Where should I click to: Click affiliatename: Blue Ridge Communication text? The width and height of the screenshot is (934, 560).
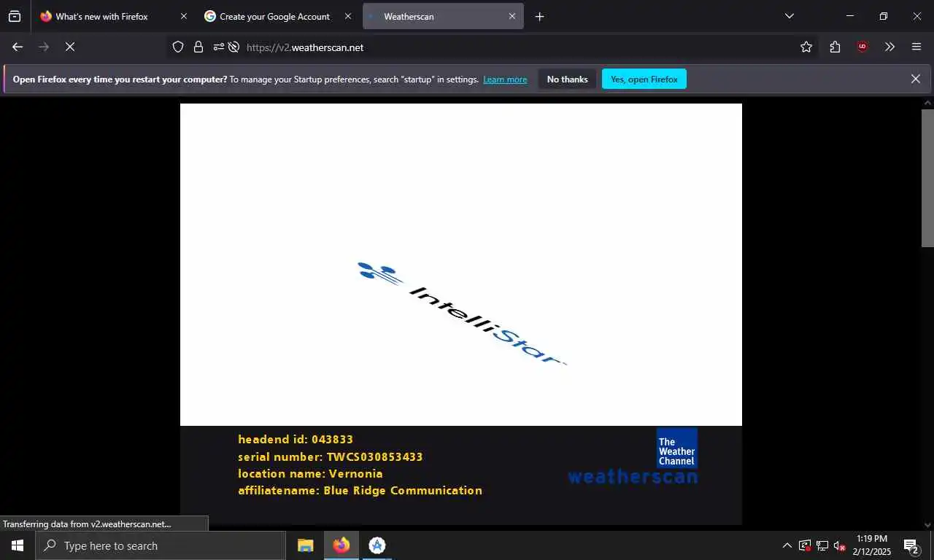(x=360, y=491)
